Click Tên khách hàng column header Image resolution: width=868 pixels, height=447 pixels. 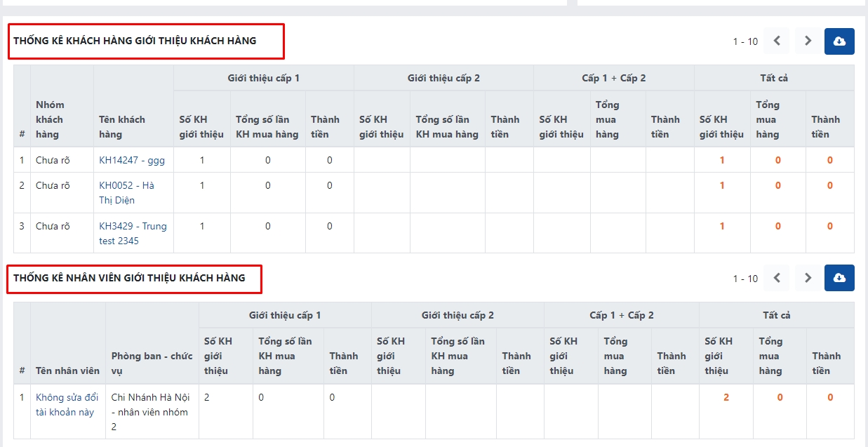pos(122,126)
